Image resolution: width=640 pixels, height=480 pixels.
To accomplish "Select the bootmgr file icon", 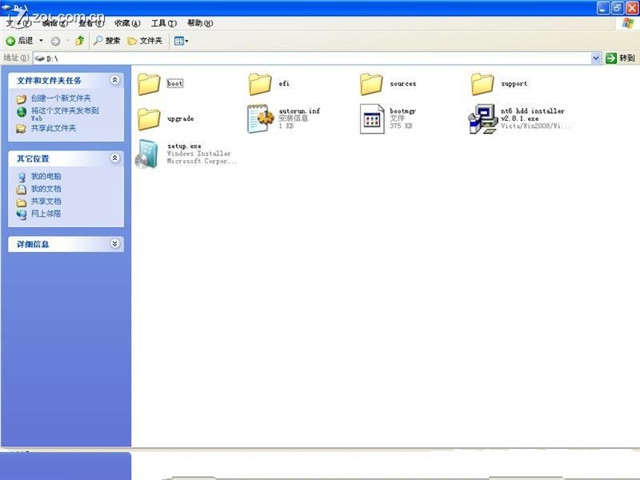I will point(372,119).
